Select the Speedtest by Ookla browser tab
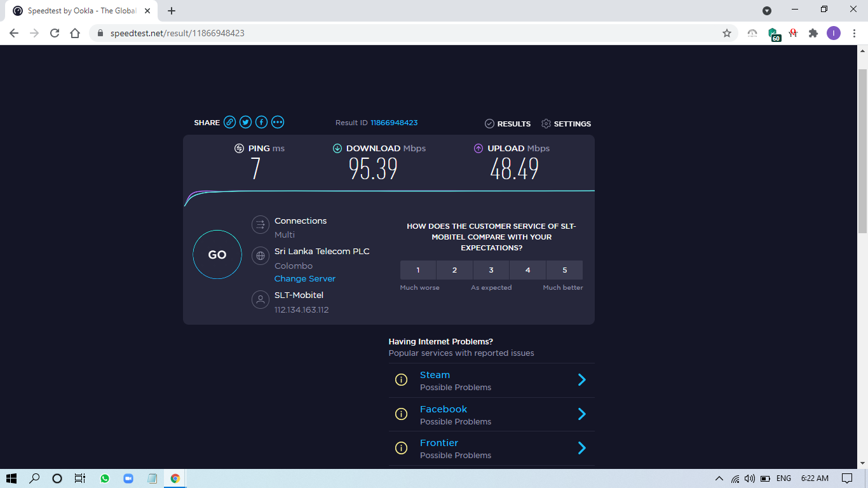868x488 pixels. pyautogui.click(x=81, y=11)
